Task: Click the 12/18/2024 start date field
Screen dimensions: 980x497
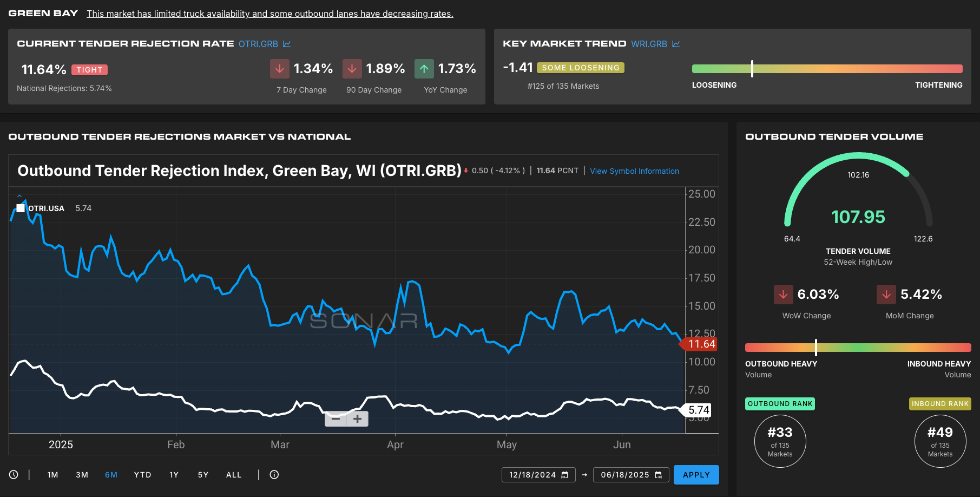Action: tap(532, 475)
